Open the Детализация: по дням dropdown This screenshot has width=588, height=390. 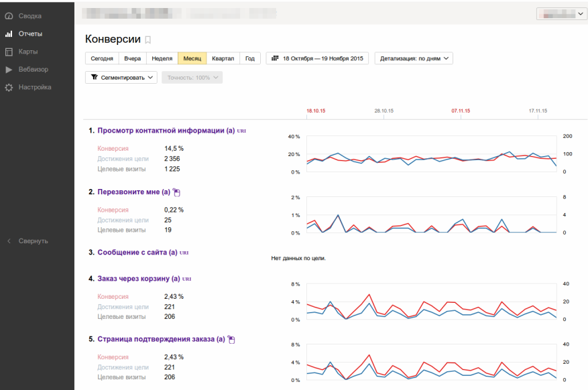(x=413, y=58)
